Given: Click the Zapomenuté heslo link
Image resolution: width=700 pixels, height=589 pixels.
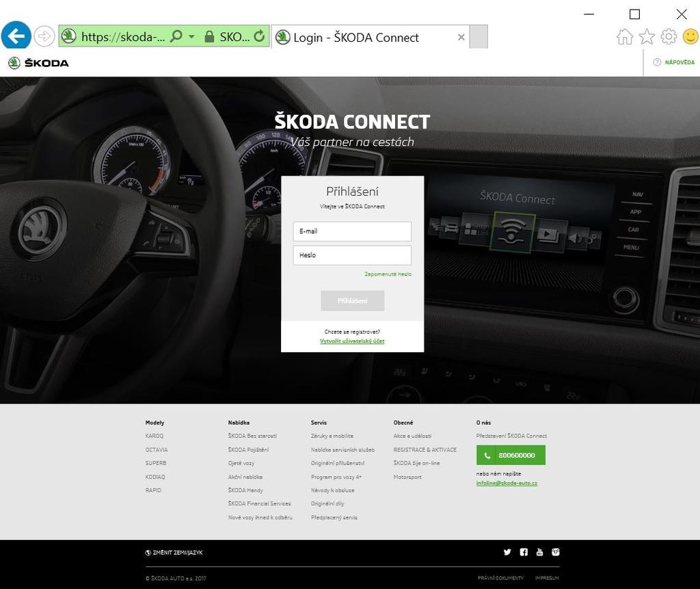Looking at the screenshot, I should 388,274.
